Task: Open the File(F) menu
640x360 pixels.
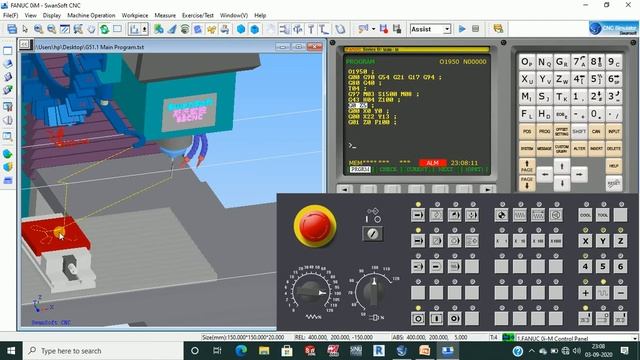Action: [x=10, y=15]
